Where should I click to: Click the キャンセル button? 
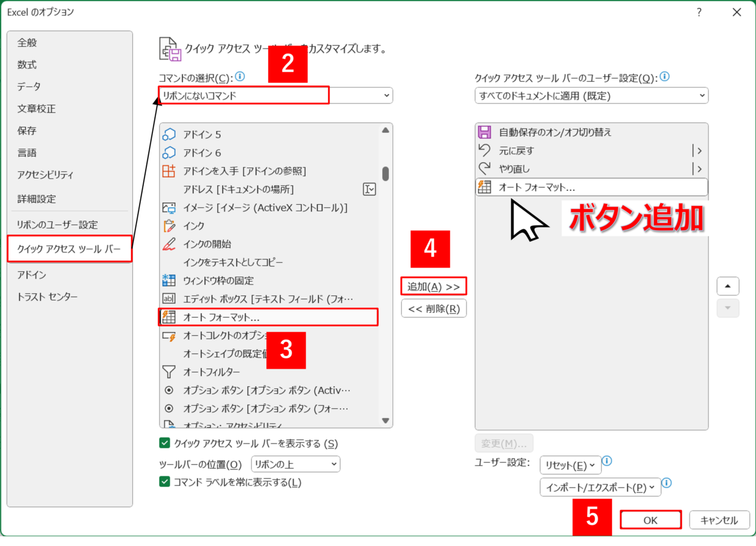pyautogui.click(x=719, y=520)
